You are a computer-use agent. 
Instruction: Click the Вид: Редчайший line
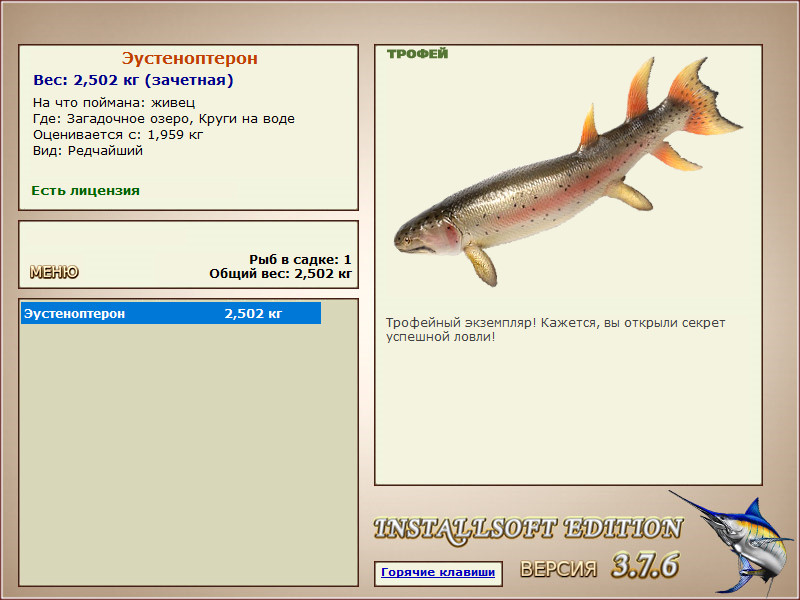tap(88, 151)
